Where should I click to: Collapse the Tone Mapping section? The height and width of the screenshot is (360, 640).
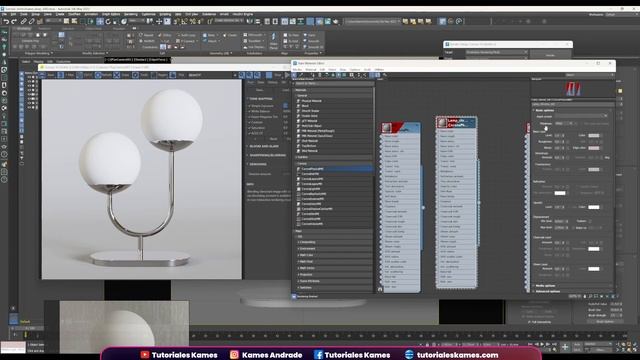(x=261, y=99)
